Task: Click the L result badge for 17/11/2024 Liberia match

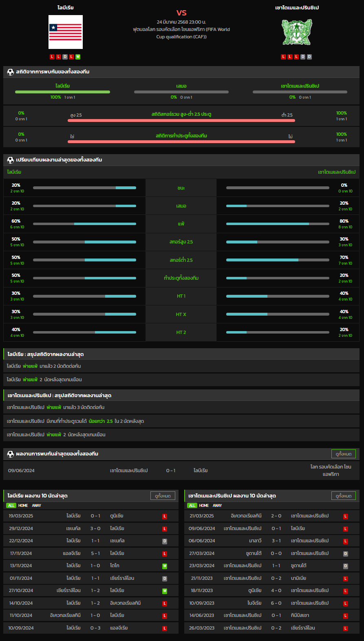Action: [165, 554]
